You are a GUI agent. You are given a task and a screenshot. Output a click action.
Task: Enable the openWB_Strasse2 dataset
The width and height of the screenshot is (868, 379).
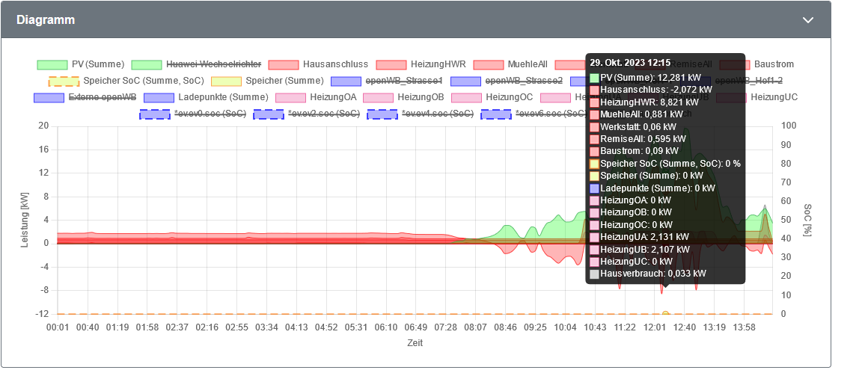click(x=507, y=81)
